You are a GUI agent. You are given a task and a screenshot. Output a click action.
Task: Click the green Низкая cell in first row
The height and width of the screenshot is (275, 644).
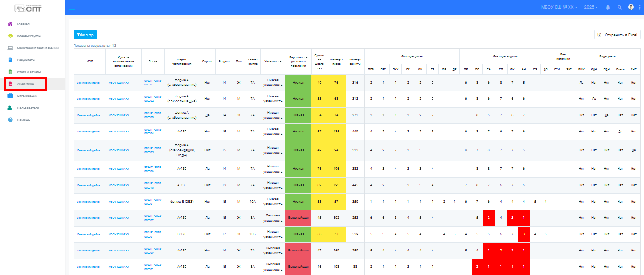pos(298,83)
